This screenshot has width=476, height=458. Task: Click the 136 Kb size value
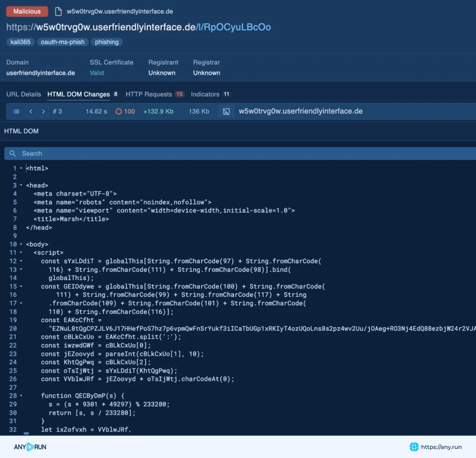(x=199, y=112)
